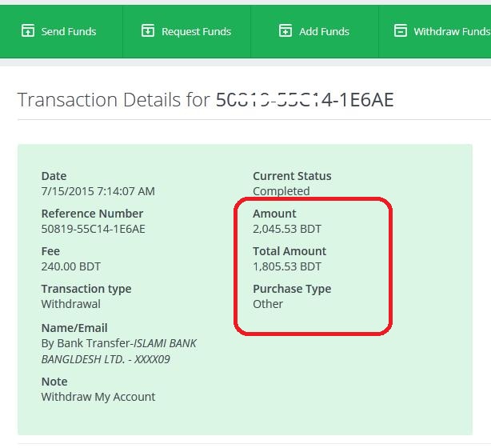Viewport: 491px width, 448px height.
Task: Click the 240.00 BDT fee value
Action: (x=70, y=266)
